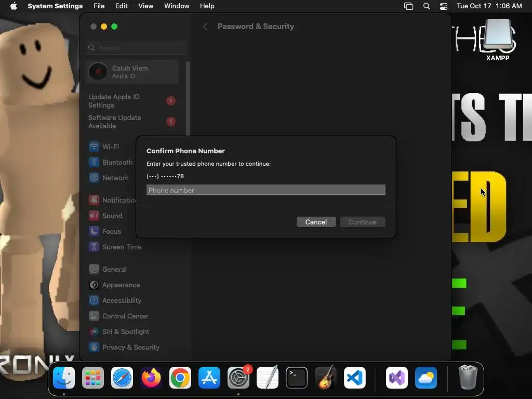The width and height of the screenshot is (532, 399).
Task: Open the Apple menu
Action: tap(14, 6)
